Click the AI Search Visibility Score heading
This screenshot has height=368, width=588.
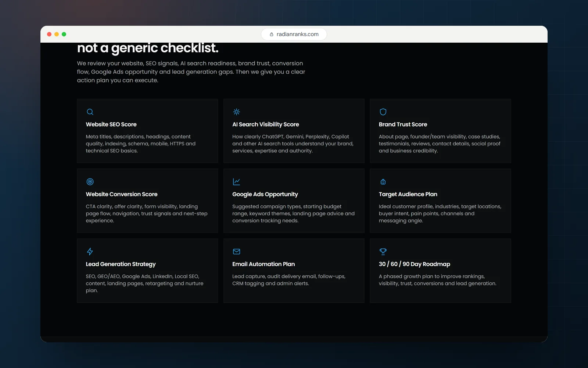click(266, 124)
